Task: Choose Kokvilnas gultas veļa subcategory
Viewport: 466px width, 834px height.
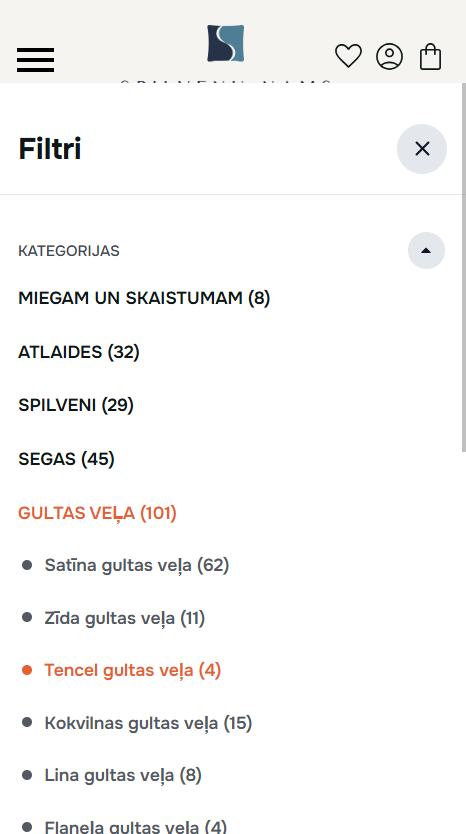Action: pyautogui.click(x=148, y=723)
